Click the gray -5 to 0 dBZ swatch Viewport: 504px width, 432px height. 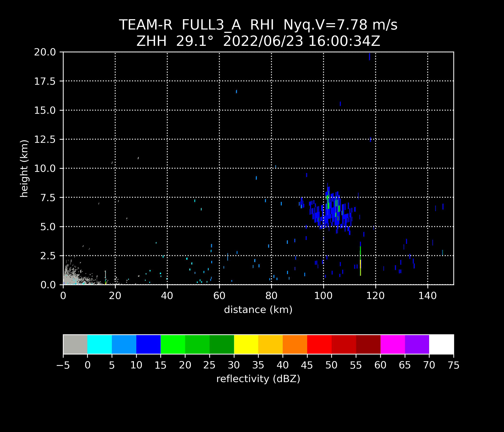[x=75, y=344]
